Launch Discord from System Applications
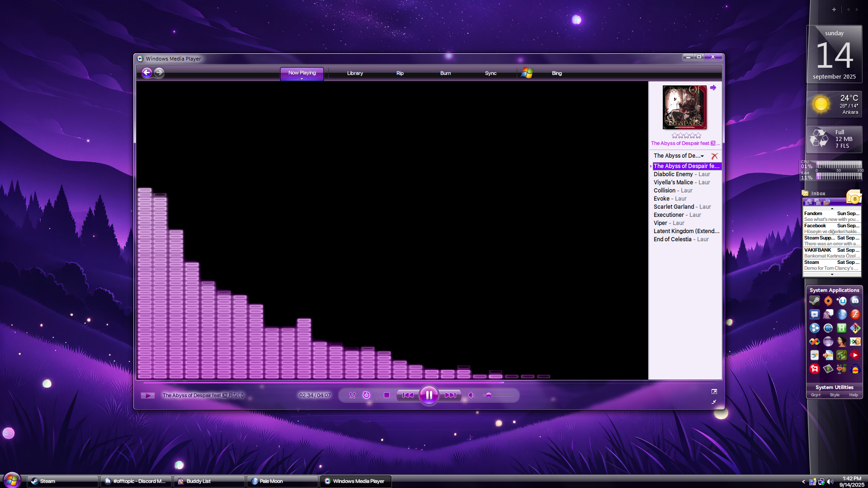The width and height of the screenshot is (868, 488). (x=855, y=301)
